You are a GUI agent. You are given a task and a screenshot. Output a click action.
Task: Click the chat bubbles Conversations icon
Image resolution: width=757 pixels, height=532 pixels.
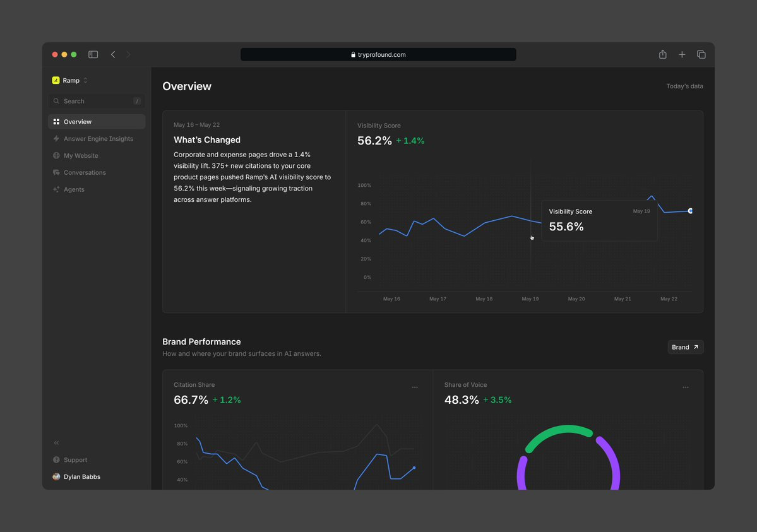pos(56,172)
